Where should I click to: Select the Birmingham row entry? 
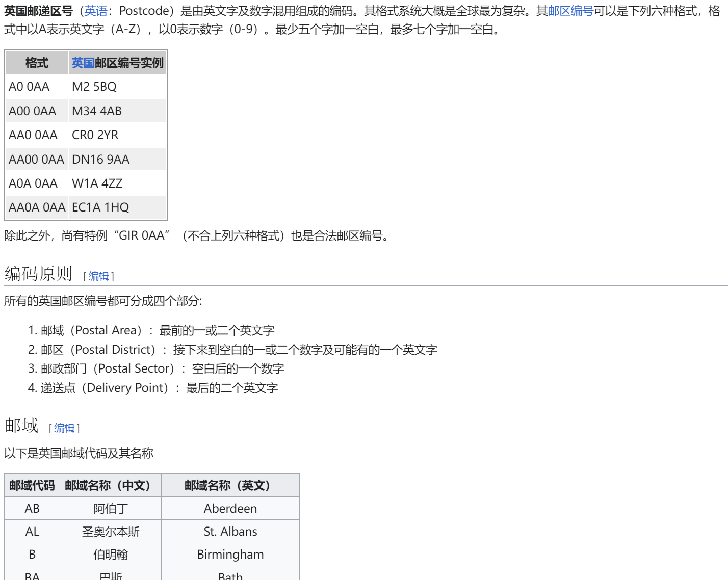230,554
